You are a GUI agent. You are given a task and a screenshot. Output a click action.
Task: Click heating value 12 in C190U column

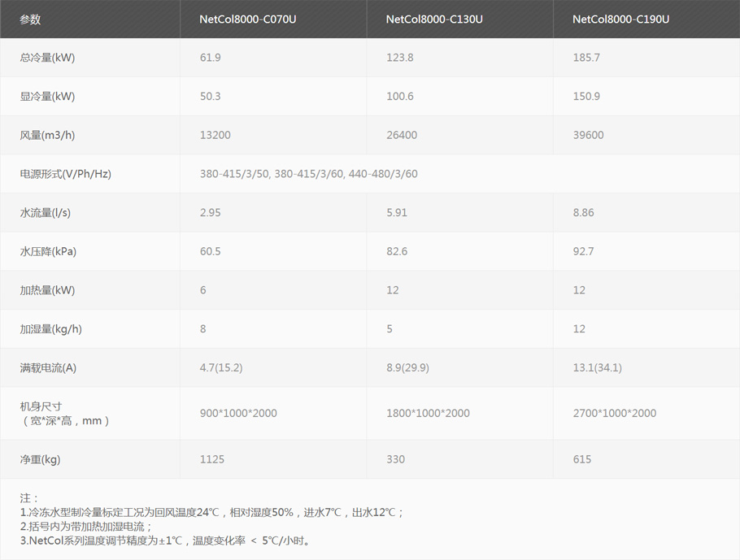click(x=579, y=289)
